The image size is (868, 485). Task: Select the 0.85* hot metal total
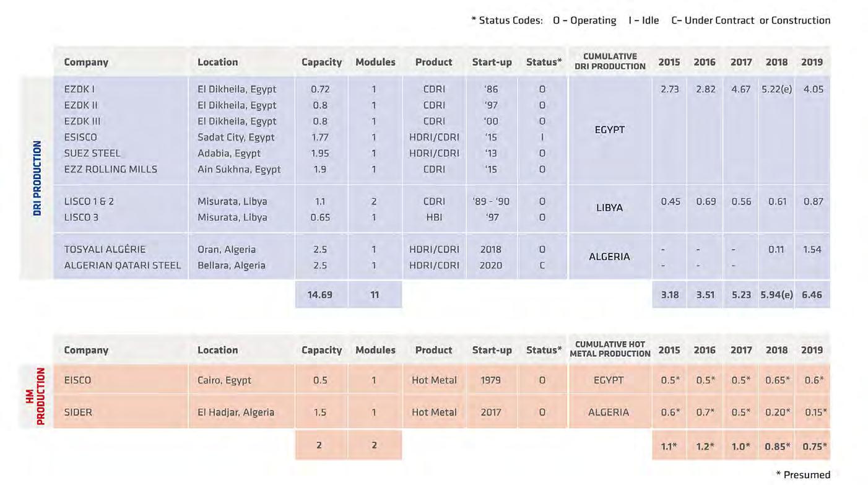pyautogui.click(x=777, y=446)
